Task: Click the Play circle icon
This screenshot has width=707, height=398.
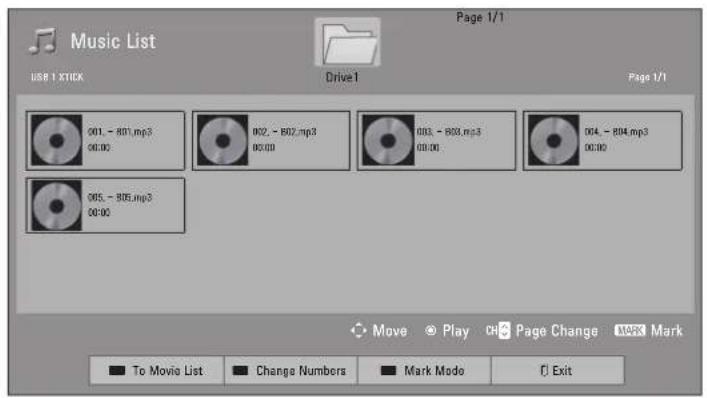Action: pyautogui.click(x=431, y=331)
